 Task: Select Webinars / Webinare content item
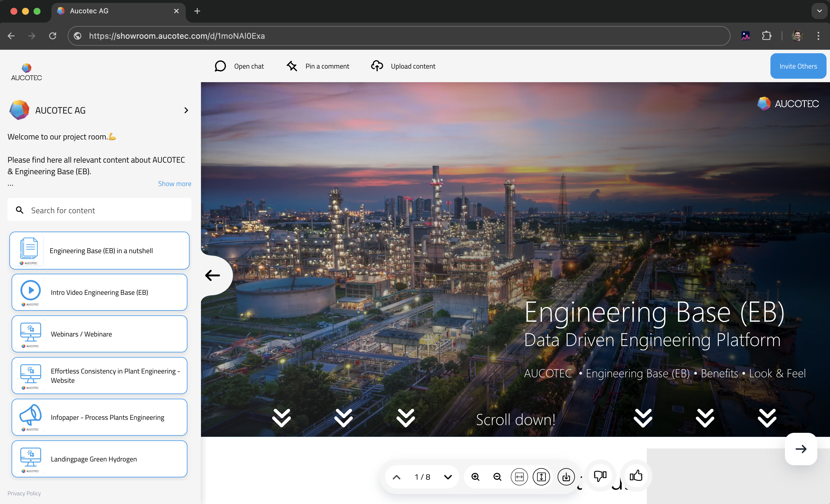point(99,334)
